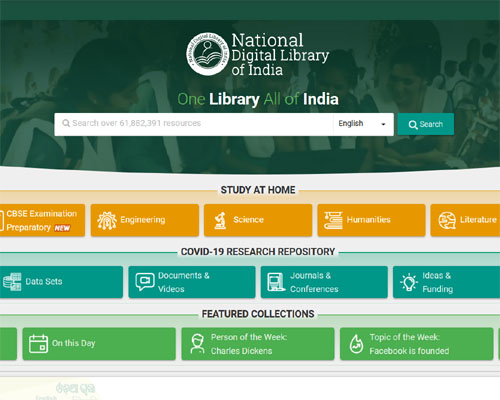The height and width of the screenshot is (400, 500).
Task: Open Topic of the Week: Facebook is founded
Action: tap(416, 344)
